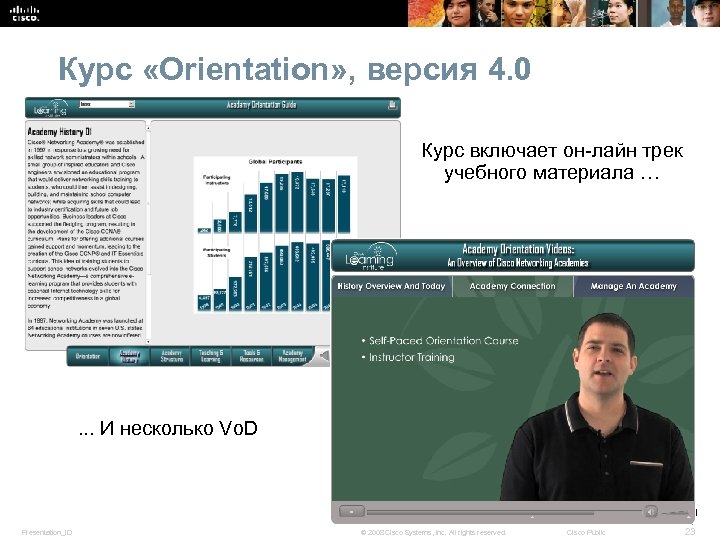720x540 pixels.
Task: Click the Academy Orientation Videos title
Action: [x=518, y=249]
